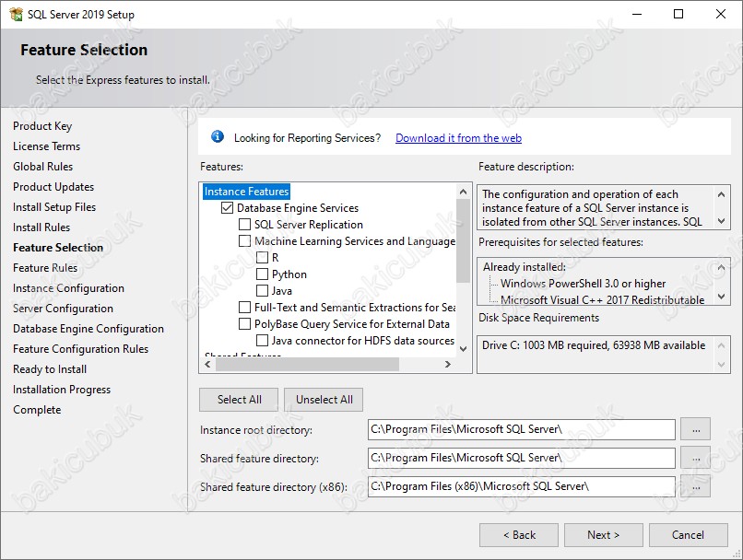The height and width of the screenshot is (560, 743).
Task: Tick the Python checkbox
Action: pos(262,274)
